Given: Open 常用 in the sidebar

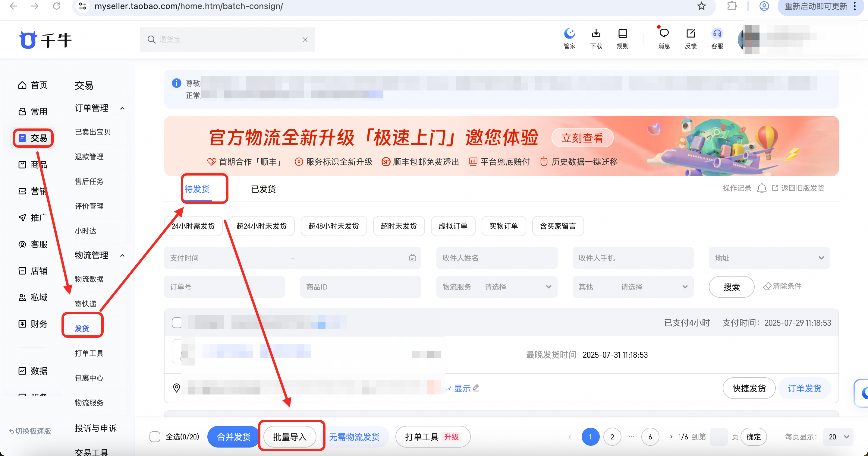Looking at the screenshot, I should click(x=33, y=112).
